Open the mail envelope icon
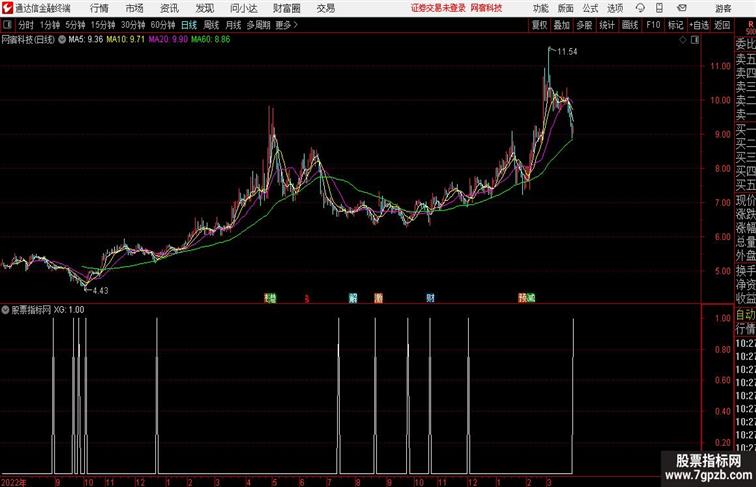The image size is (756, 487). (682, 8)
